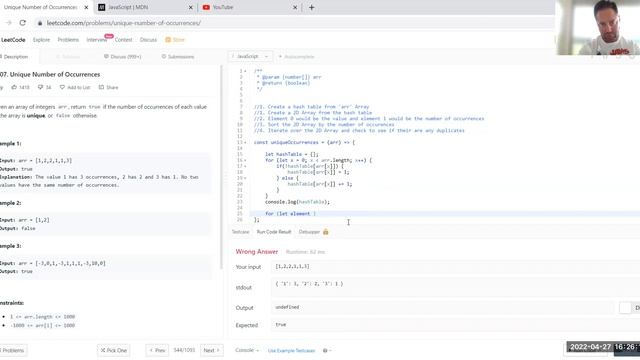Collapse the code fold at line 13
The image size is (640, 360).
pyautogui.click(x=245, y=142)
